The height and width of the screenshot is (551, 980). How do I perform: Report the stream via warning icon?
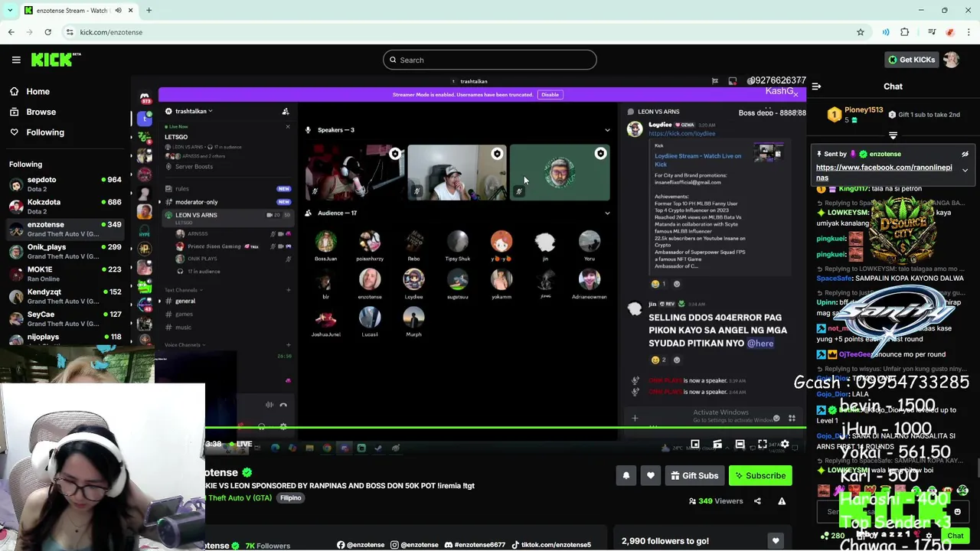782,501
